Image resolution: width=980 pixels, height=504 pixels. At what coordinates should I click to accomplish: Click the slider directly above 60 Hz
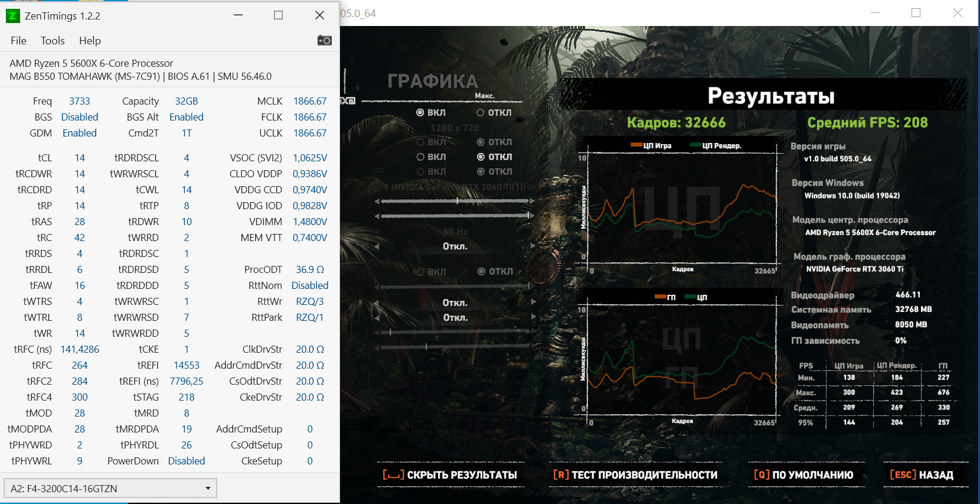pos(455,216)
